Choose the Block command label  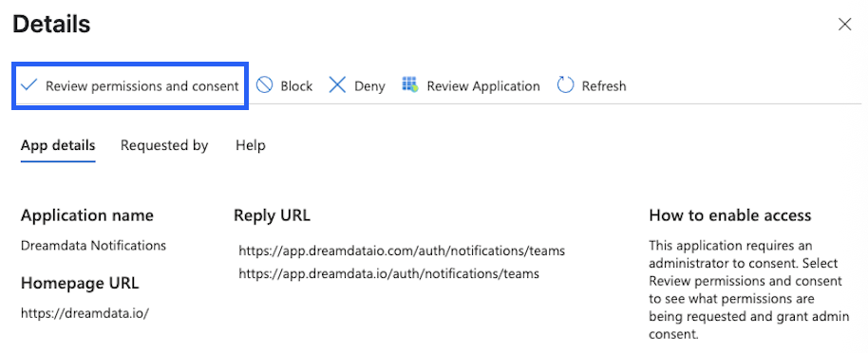coord(296,86)
